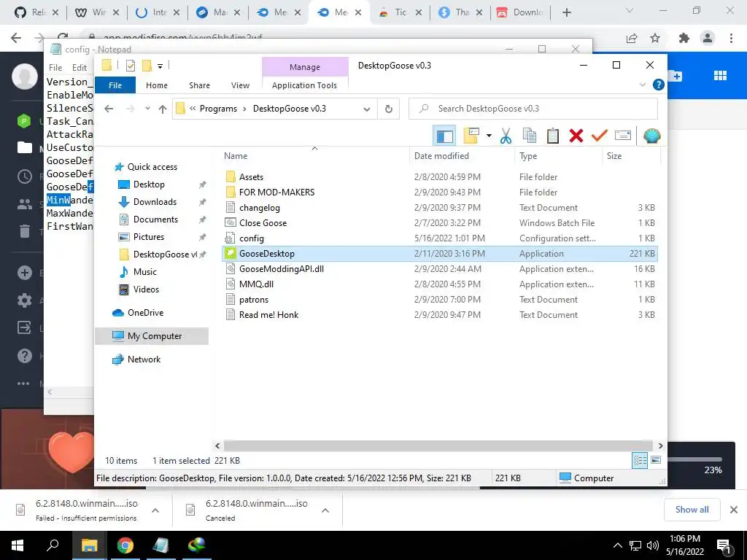Image resolution: width=747 pixels, height=560 pixels.
Task: Open the File ribbon tab
Action: (115, 85)
